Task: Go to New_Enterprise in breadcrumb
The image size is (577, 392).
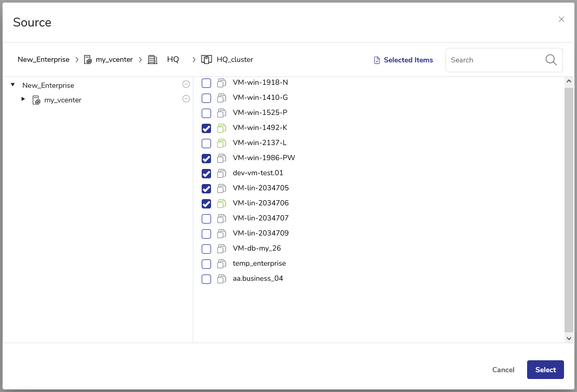Action: coord(43,60)
